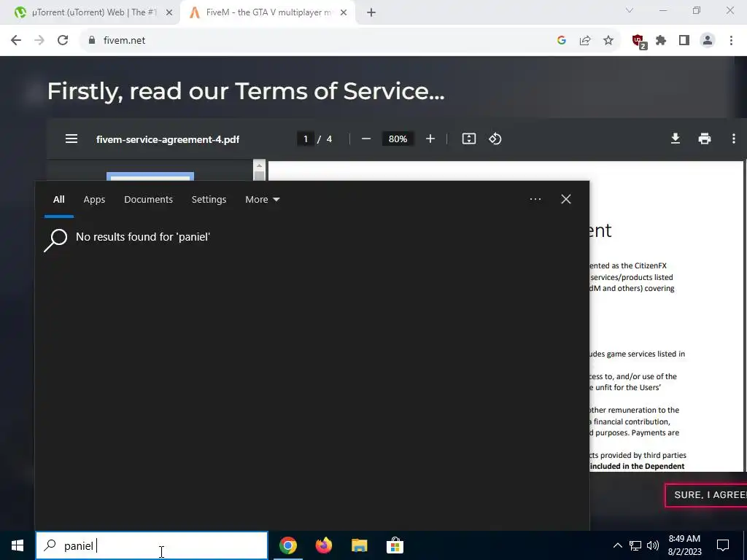Open taskbar clock showing 8:49 AM
This screenshot has width=747, height=560.
[x=684, y=545]
